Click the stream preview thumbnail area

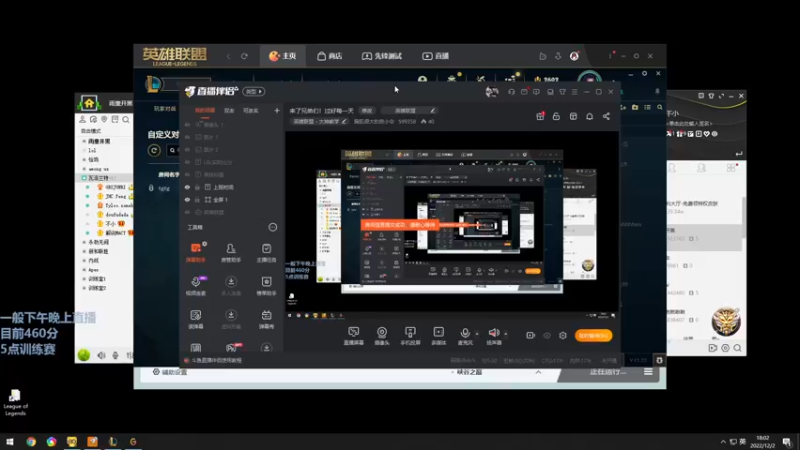452,221
